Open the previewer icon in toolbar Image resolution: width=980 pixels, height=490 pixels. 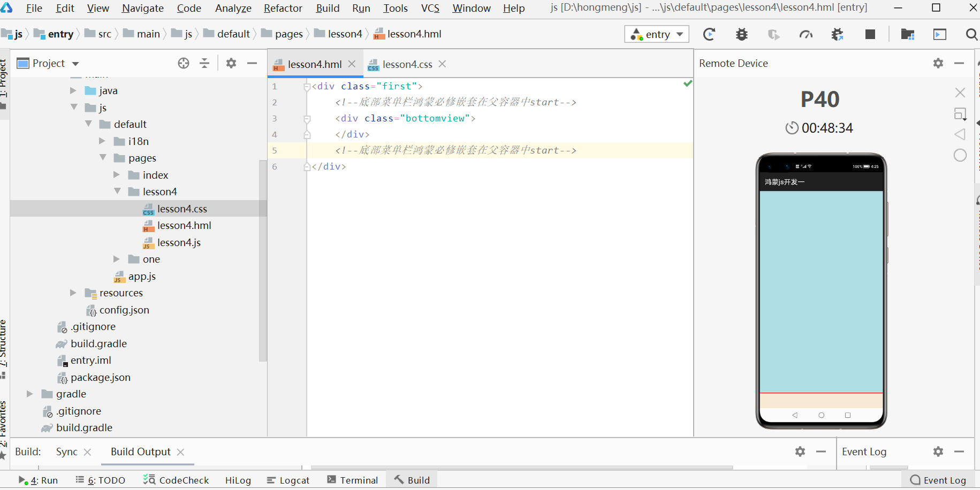click(940, 34)
